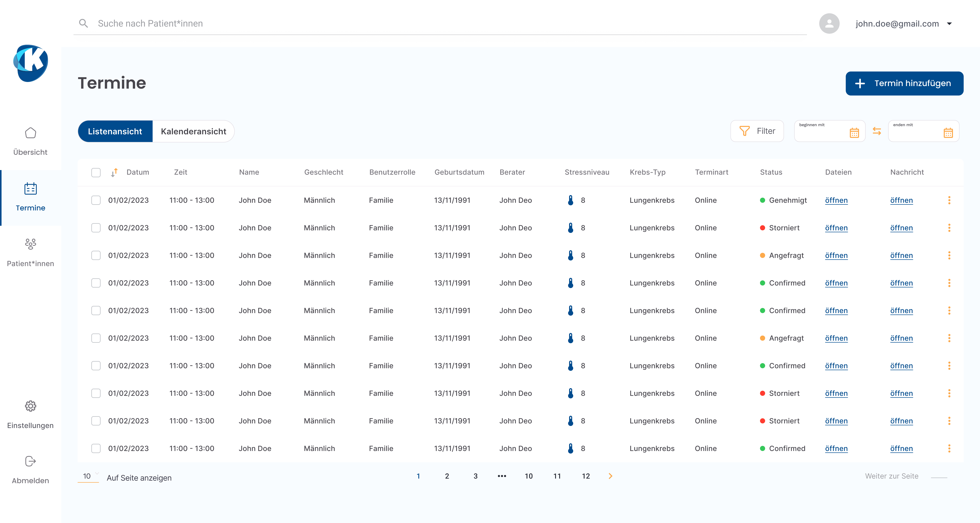The width and height of the screenshot is (980, 523).
Task: Go to next page with orange chevron
Action: point(611,476)
